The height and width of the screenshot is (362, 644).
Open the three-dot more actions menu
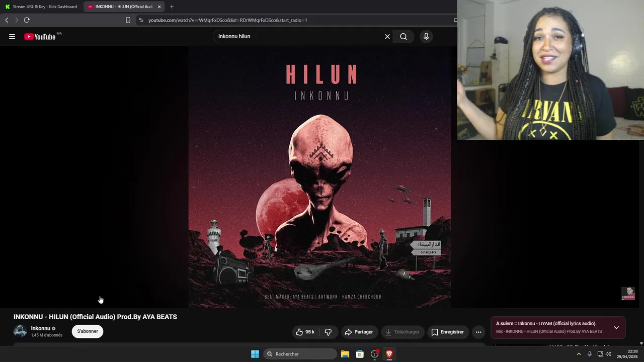[x=478, y=332]
